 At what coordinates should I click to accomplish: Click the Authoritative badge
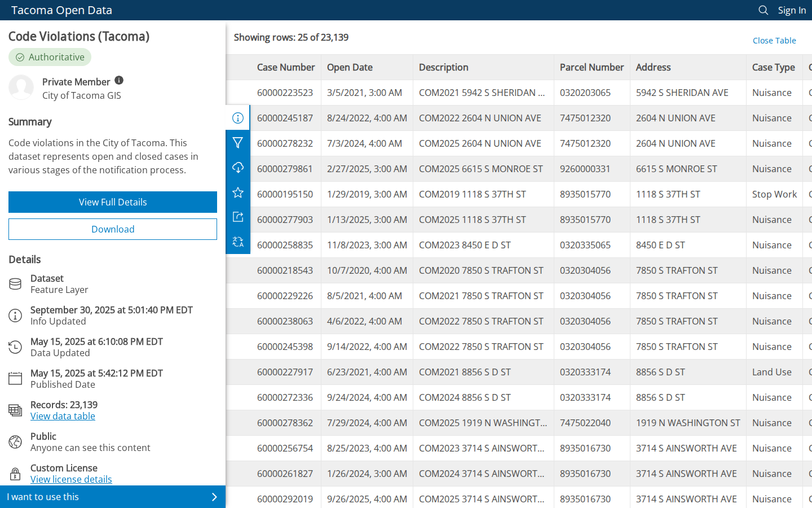[50, 57]
